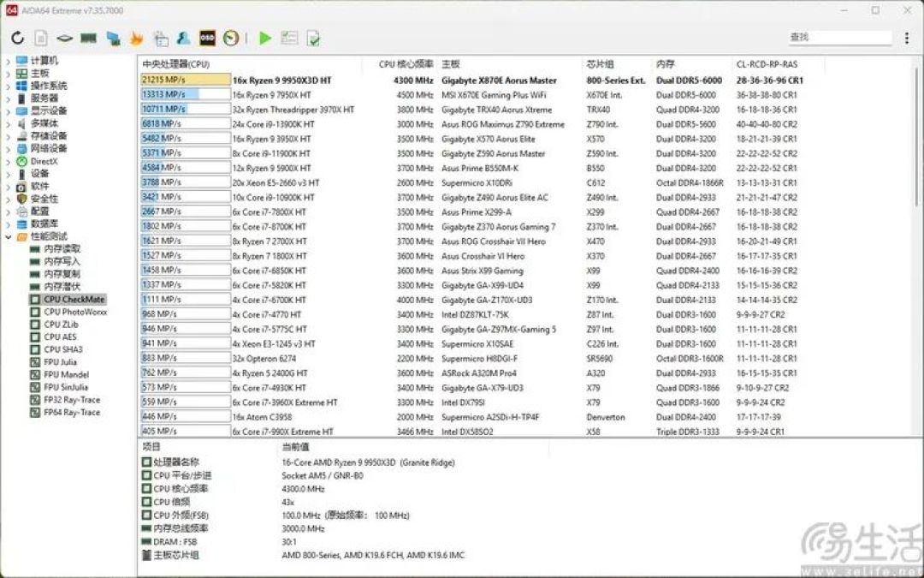Select the 主板芯片组 detail row
This screenshot has height=578, width=924.
(x=304, y=555)
